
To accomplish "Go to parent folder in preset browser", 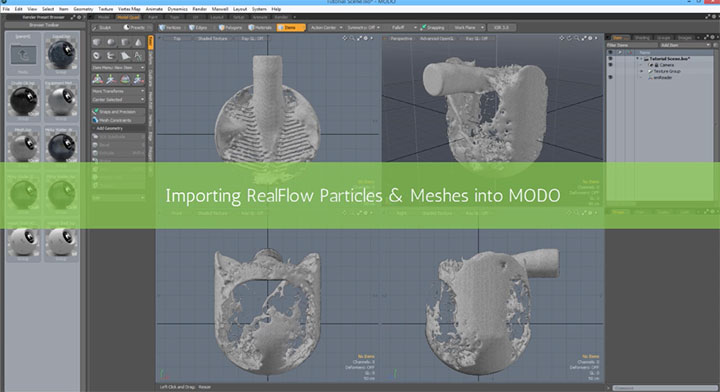I will (x=23, y=55).
